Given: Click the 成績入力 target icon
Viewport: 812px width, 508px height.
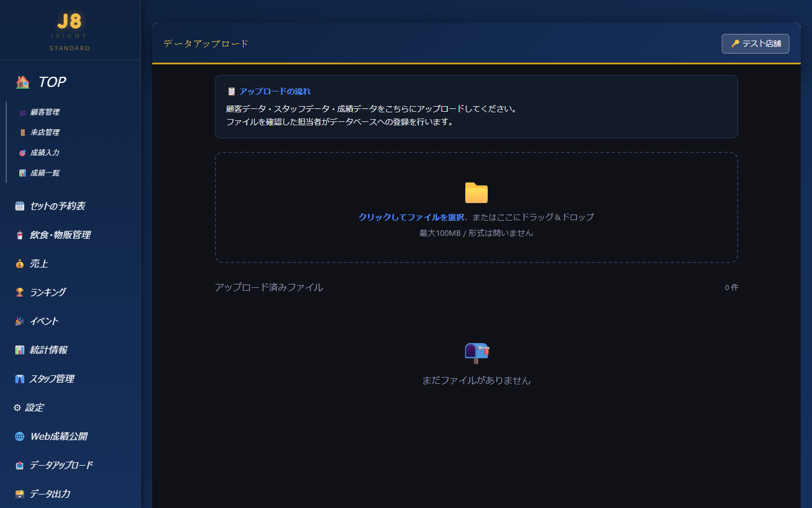Looking at the screenshot, I should 23,153.
